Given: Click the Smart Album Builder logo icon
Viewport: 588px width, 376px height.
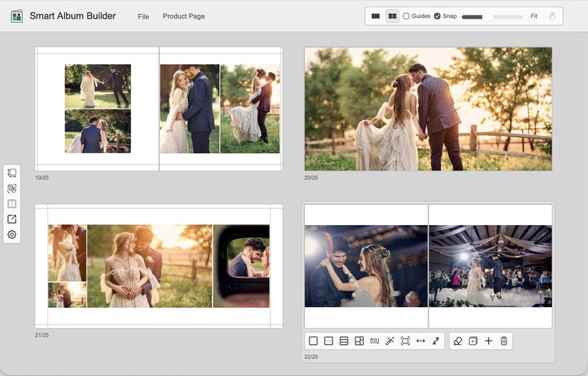Looking at the screenshot, I should pos(17,16).
